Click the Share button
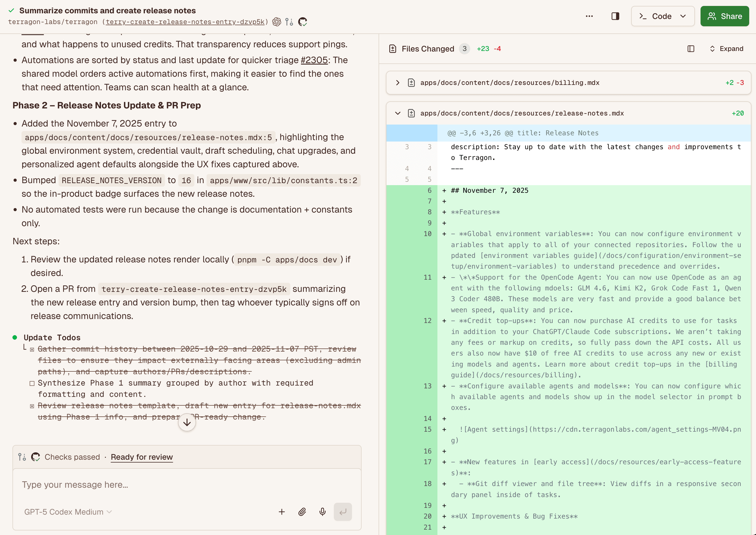This screenshot has height=535, width=756. (724, 16)
